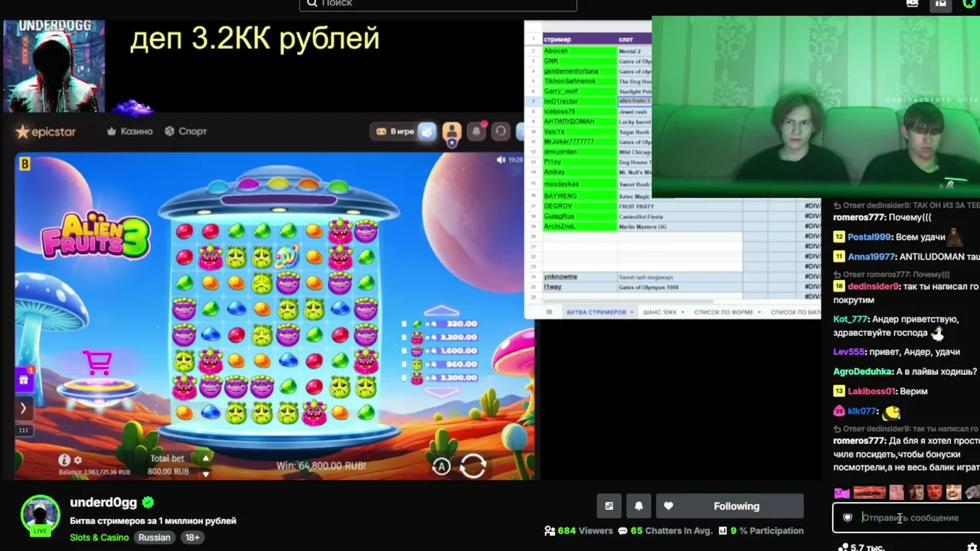980x551 pixels.
Task: Select the MrJoker7777777 streamer cell
Action: [x=580, y=142]
